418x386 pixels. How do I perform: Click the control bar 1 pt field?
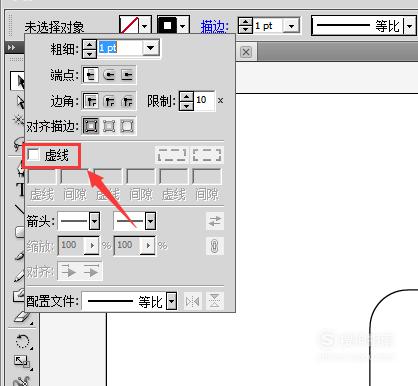[x=268, y=26]
